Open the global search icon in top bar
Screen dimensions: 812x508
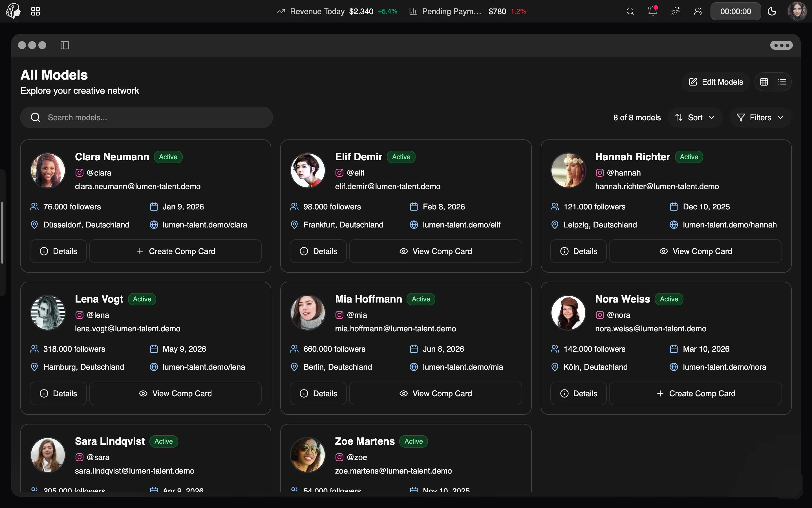[x=630, y=11]
